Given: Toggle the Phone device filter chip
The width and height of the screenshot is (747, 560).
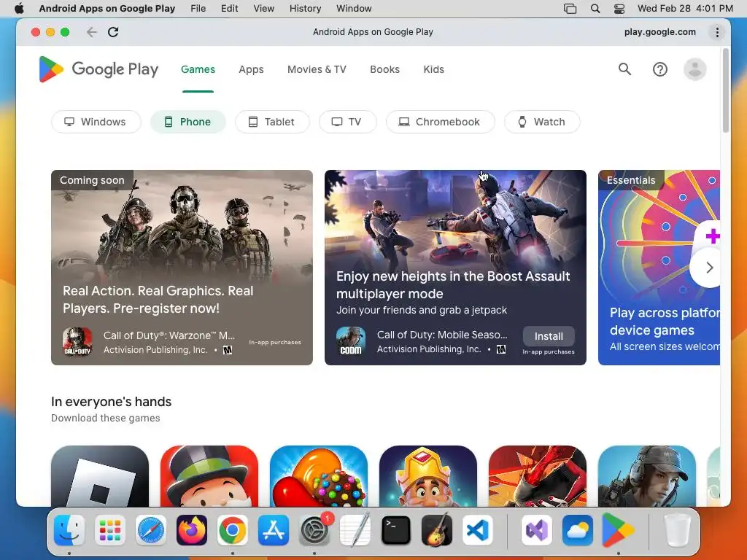Looking at the screenshot, I should (187, 122).
